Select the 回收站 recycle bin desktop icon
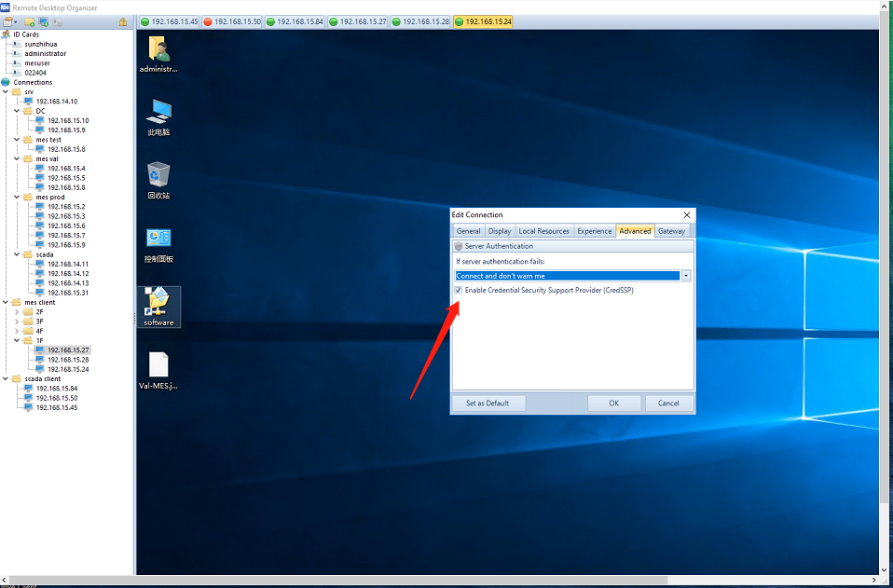Viewport: 893px width, 588px height. (x=158, y=181)
